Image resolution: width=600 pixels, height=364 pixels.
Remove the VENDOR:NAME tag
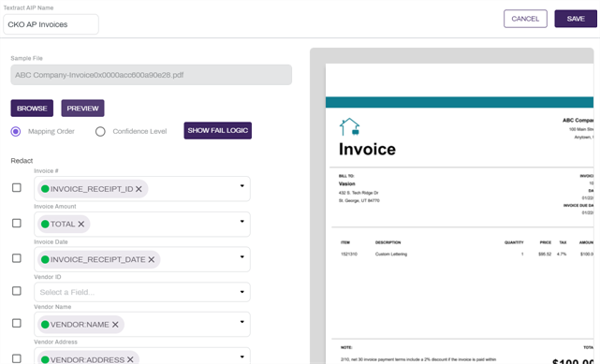tap(115, 325)
